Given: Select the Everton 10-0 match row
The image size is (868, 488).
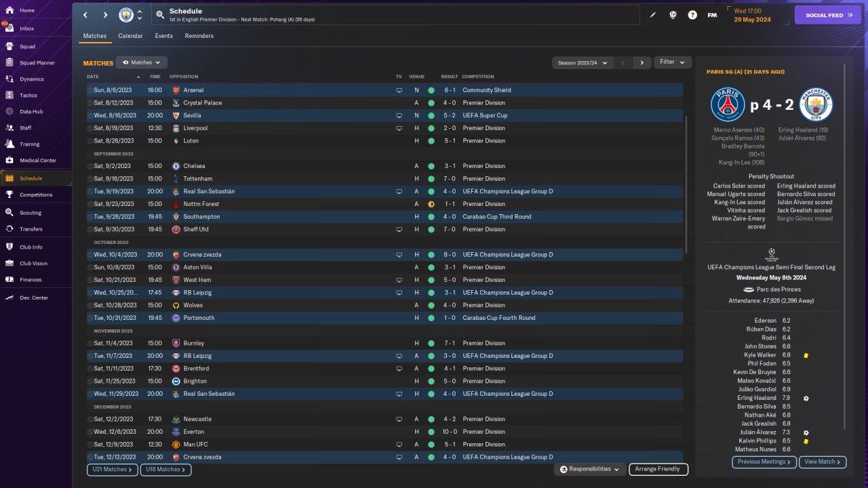Looking at the screenshot, I should coord(384,432).
